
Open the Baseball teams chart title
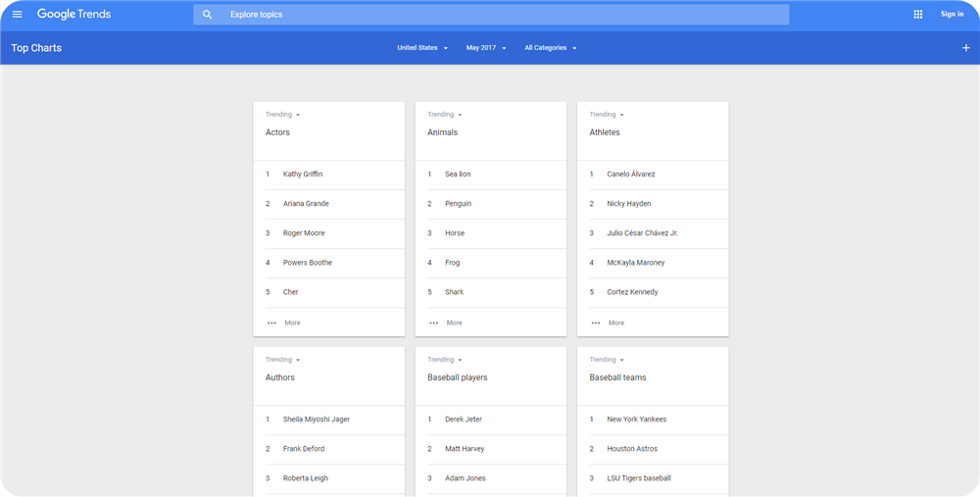tap(617, 377)
